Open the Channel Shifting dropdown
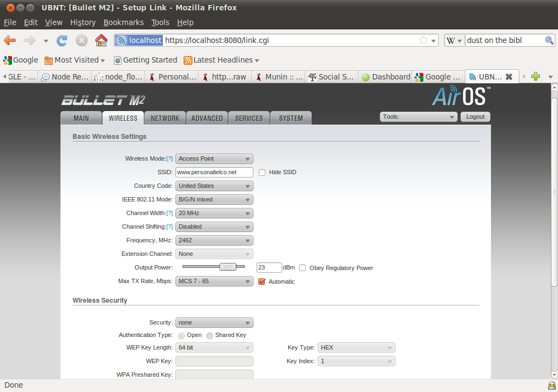 pos(214,226)
